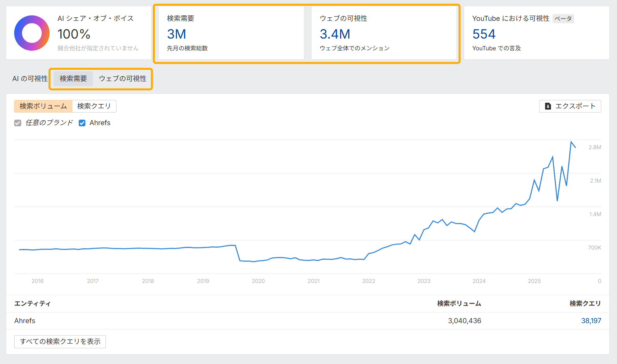Click the ウェブの可視性 3.4M summary card
The height and width of the screenshot is (364, 617).
(x=384, y=33)
